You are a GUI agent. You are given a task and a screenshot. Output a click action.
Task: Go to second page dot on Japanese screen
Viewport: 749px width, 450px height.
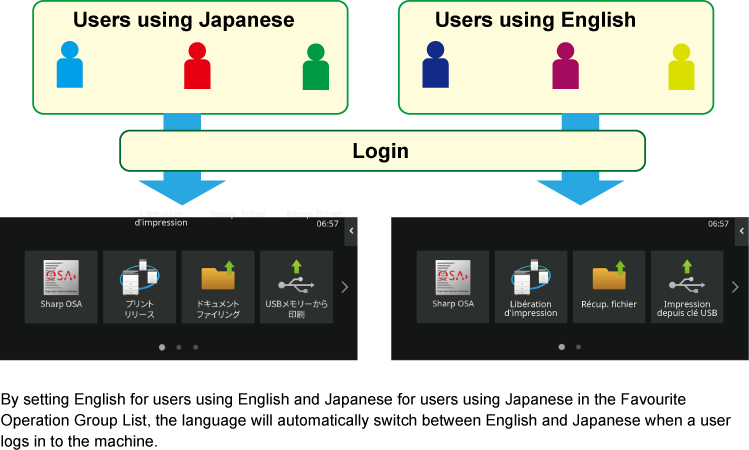pos(178,347)
